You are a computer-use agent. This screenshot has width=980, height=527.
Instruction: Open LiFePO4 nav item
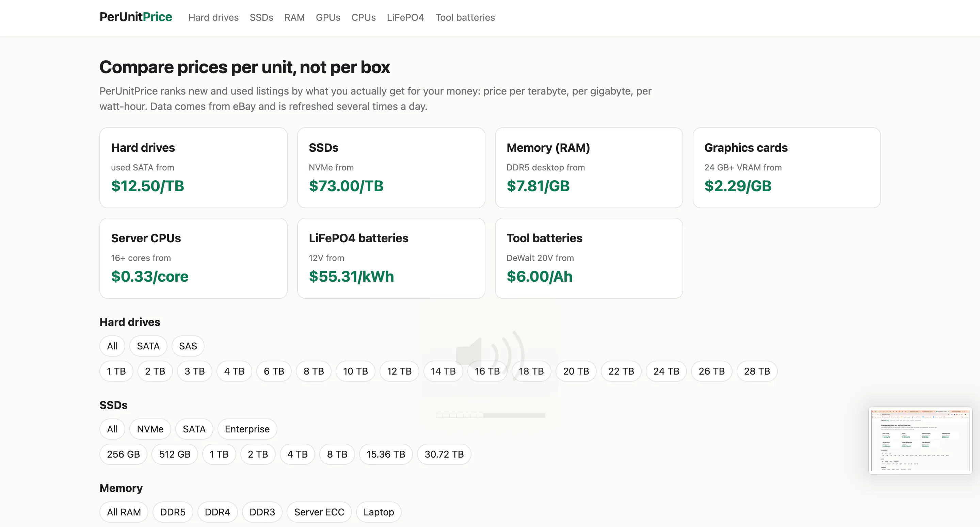[405, 17]
